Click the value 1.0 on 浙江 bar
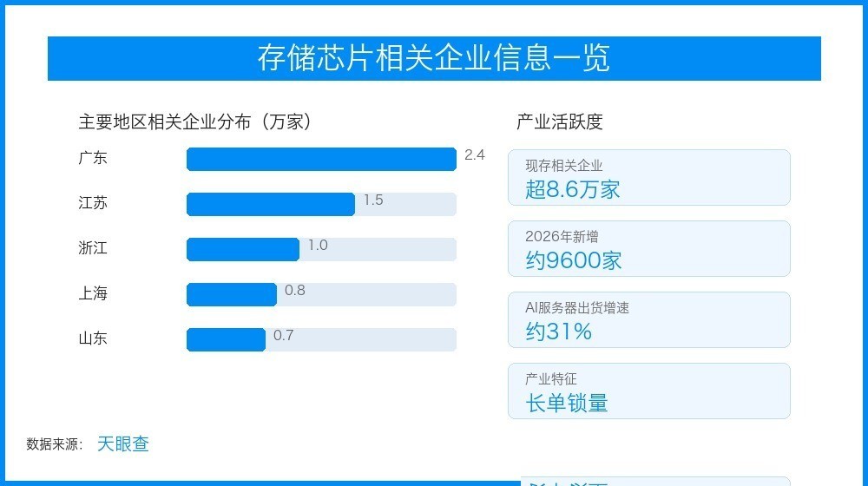Screen dimensions: 868x486 [x=318, y=246]
